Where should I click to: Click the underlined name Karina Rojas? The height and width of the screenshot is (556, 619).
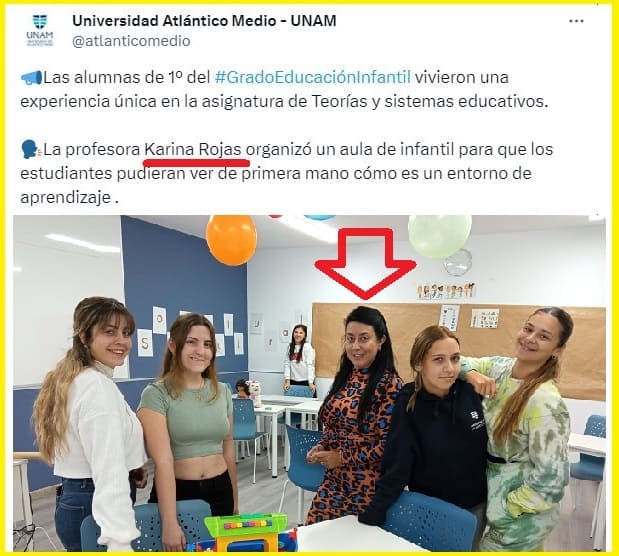point(193,150)
